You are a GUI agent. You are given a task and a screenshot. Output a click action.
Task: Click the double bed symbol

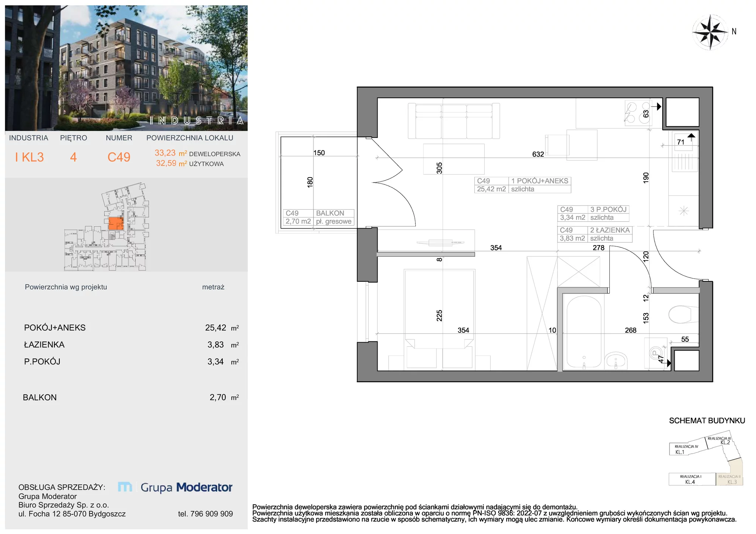coord(439,319)
